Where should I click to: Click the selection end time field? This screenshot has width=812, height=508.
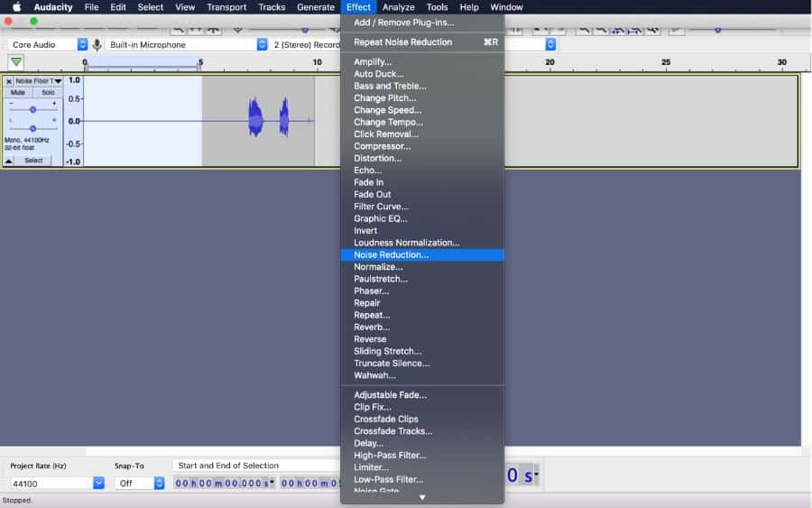click(x=309, y=483)
